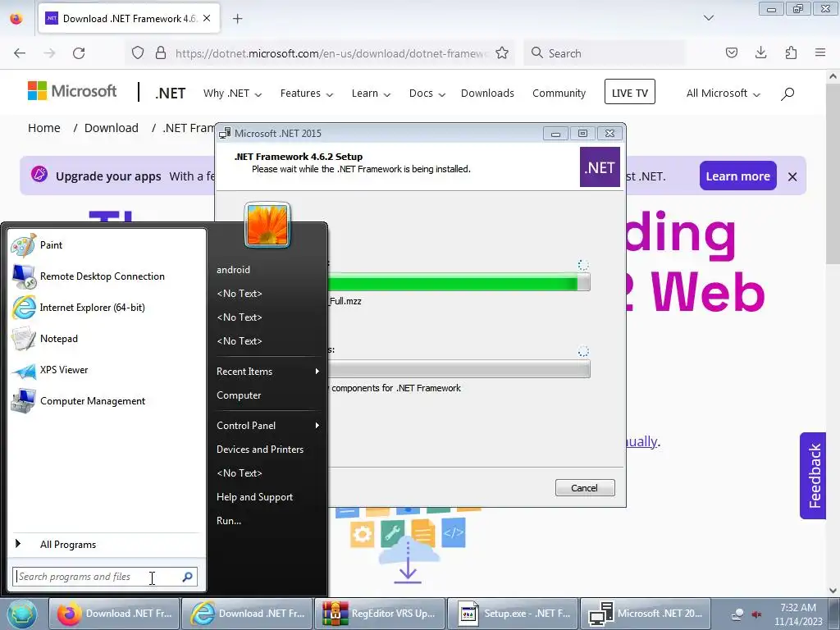Close the Download .NET Framework tab
Screen dimensions: 840x630
207,18
